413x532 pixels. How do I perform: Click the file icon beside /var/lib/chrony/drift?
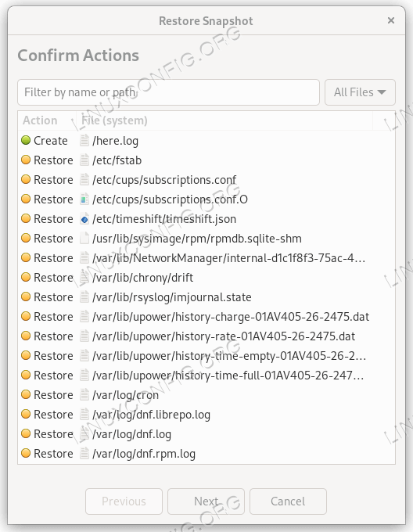point(84,278)
